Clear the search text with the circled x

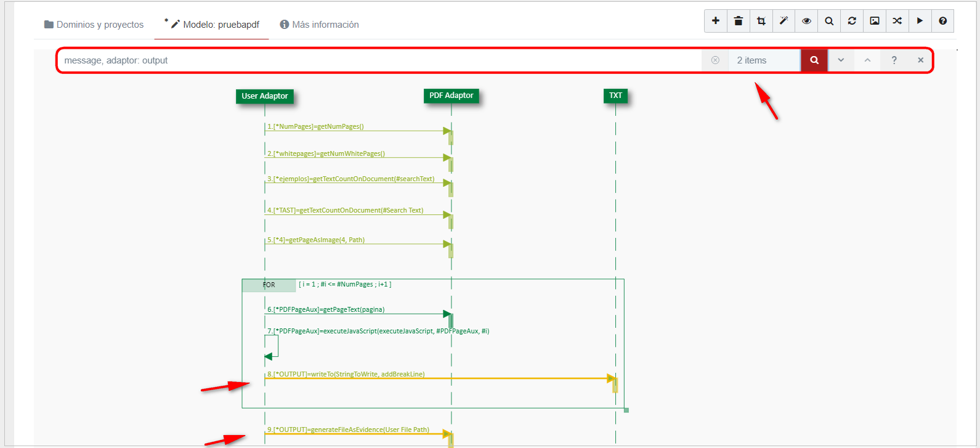pyautogui.click(x=715, y=60)
